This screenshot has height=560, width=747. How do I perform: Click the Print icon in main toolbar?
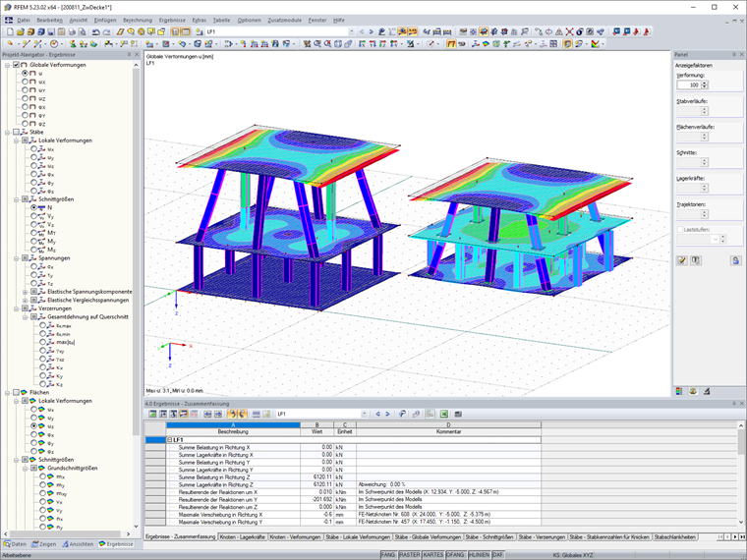[72, 31]
